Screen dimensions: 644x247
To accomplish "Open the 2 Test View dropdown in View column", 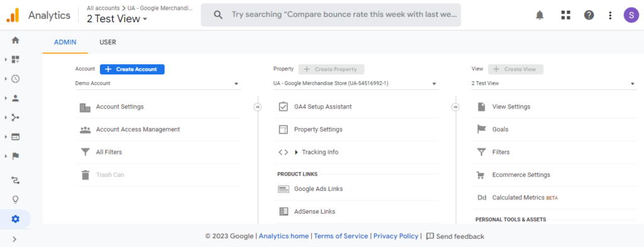I will tap(554, 83).
